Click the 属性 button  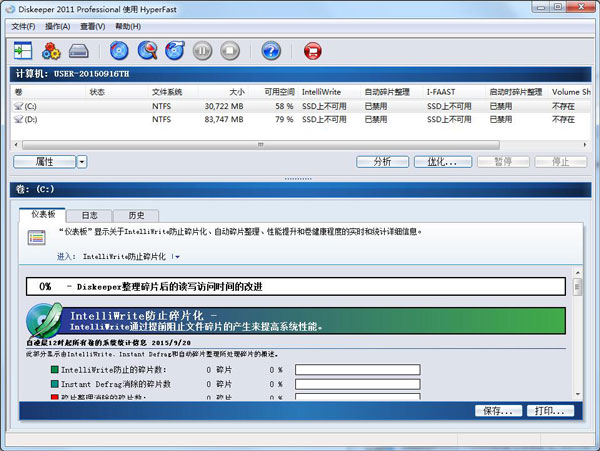tap(44, 162)
